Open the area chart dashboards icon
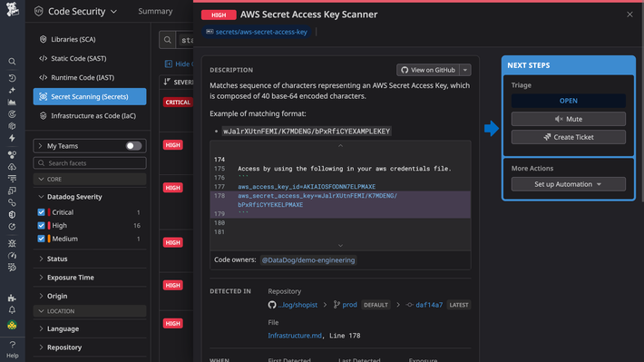The height and width of the screenshot is (362, 644). (12, 102)
